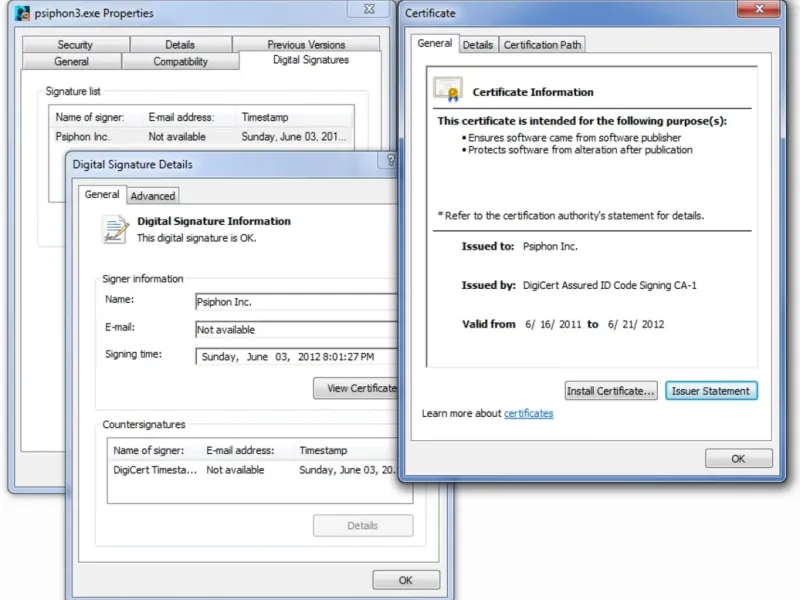800x600 pixels.
Task: Click the signer Name field showing Psiphon Inc.
Action: pos(296,302)
